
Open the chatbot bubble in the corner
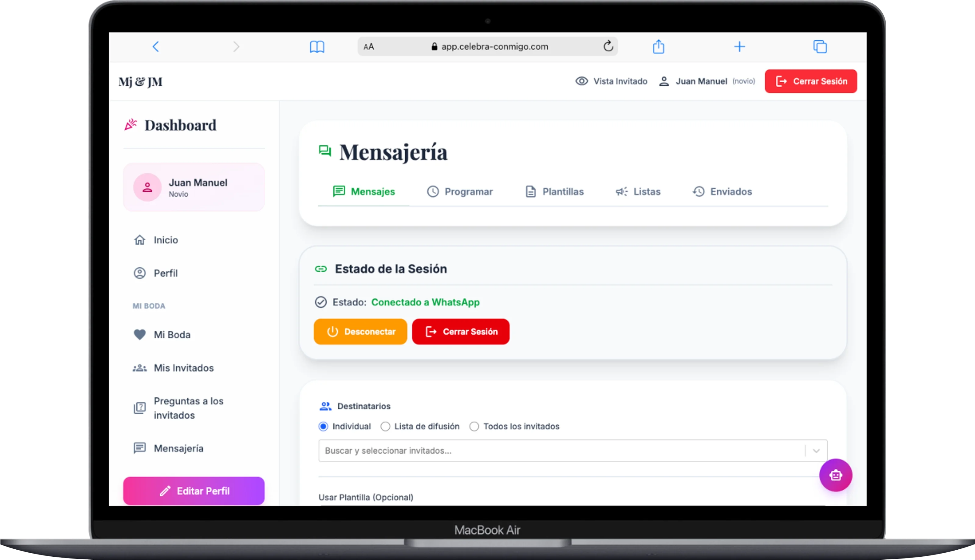point(835,475)
